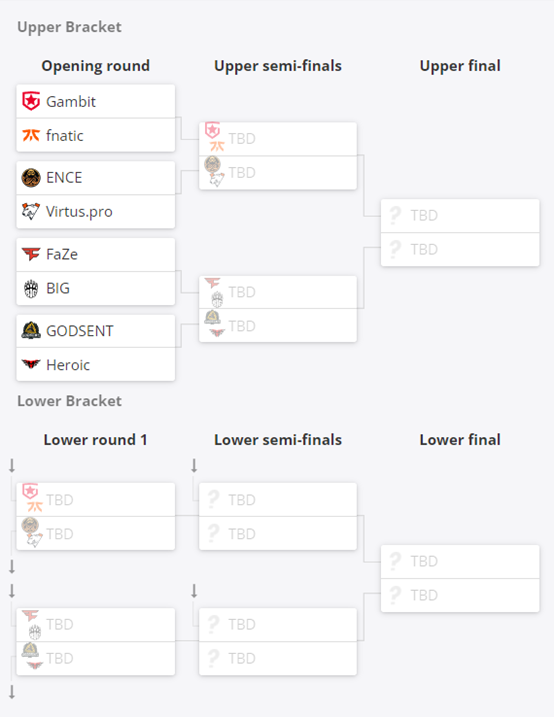Click the Lower round 1 Gambit/fnatic TBD slot
Viewport: 554px width, 717px height.
point(96,499)
